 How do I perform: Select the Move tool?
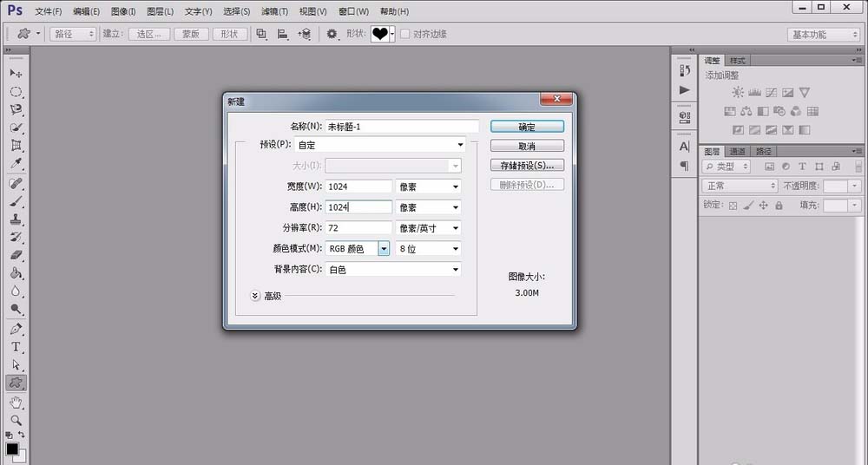16,74
